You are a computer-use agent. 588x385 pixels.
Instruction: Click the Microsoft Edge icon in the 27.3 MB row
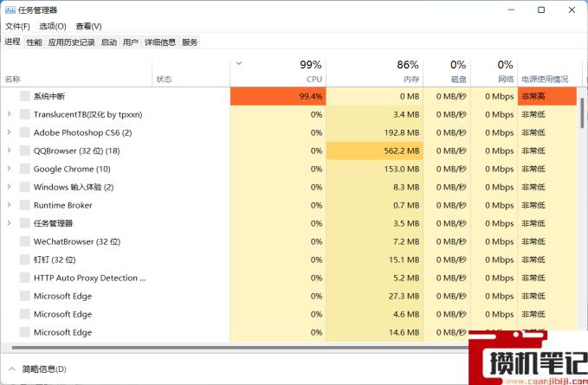pos(25,296)
